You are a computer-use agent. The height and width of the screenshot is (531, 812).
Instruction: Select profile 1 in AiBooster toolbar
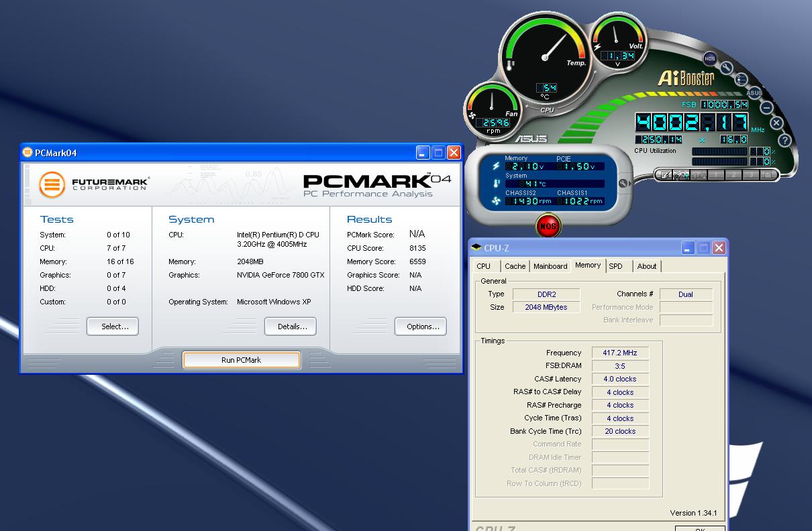coord(716,174)
